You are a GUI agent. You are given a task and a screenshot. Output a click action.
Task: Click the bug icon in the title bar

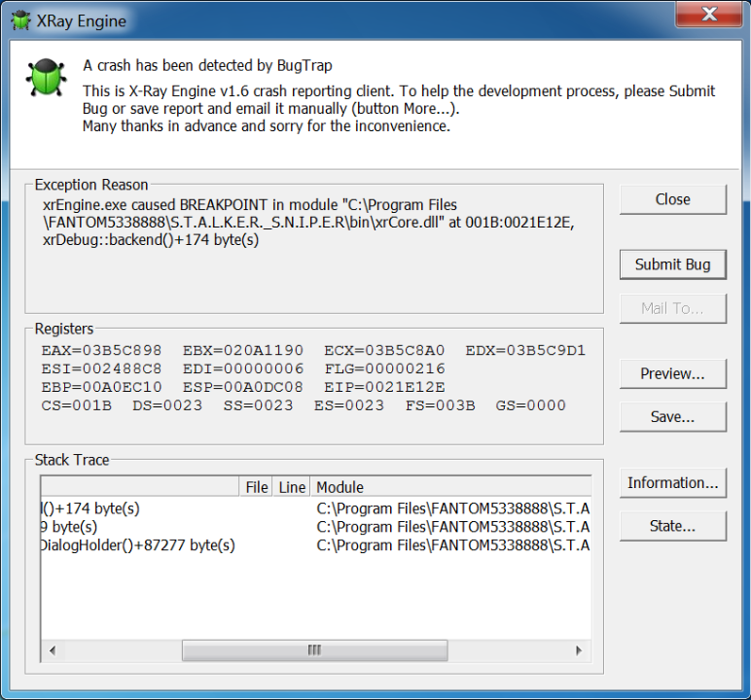point(19,20)
